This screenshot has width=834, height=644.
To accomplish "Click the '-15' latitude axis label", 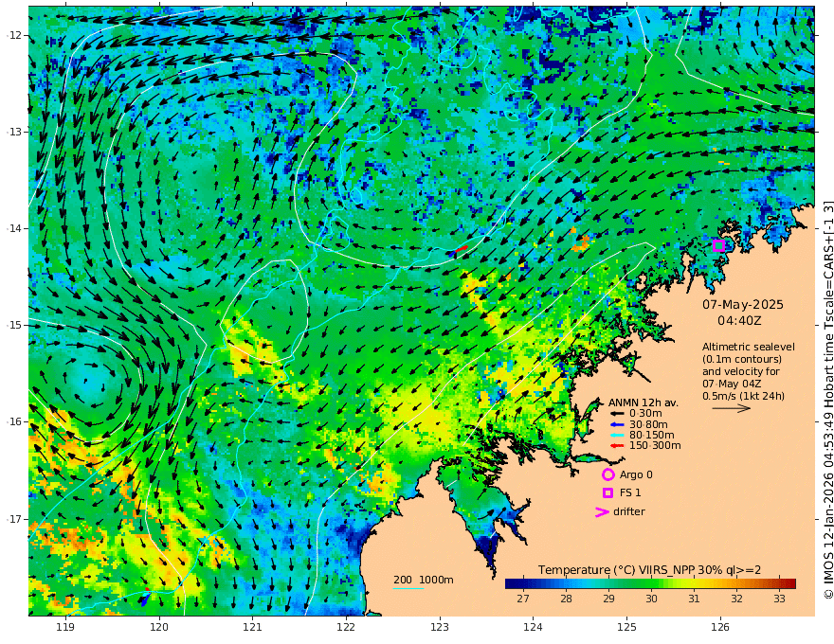I will [x=14, y=325].
